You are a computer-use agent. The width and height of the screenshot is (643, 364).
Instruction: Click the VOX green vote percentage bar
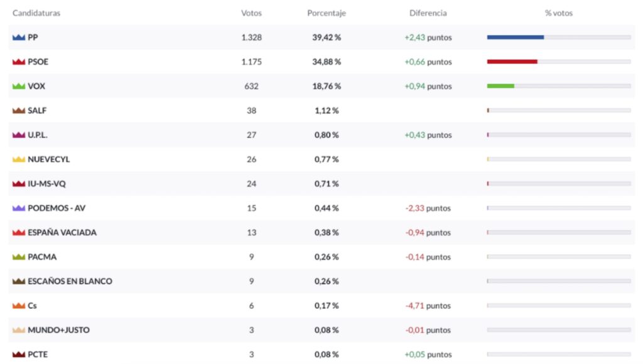(500, 86)
